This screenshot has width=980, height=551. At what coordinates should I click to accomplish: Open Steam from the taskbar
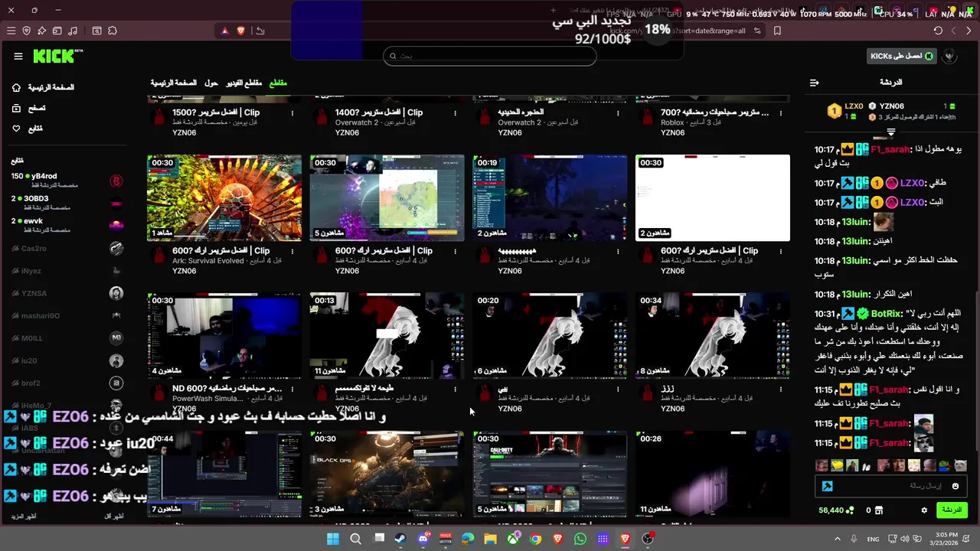pos(400,539)
